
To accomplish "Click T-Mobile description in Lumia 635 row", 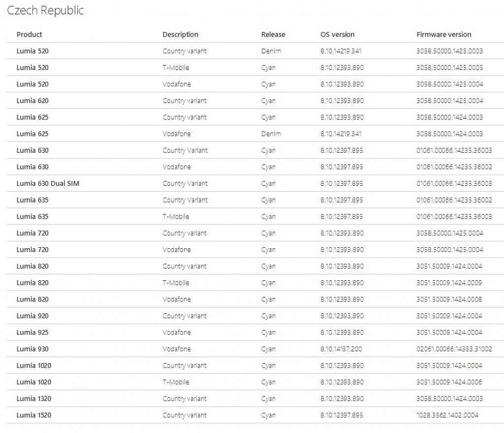I will 176,217.
